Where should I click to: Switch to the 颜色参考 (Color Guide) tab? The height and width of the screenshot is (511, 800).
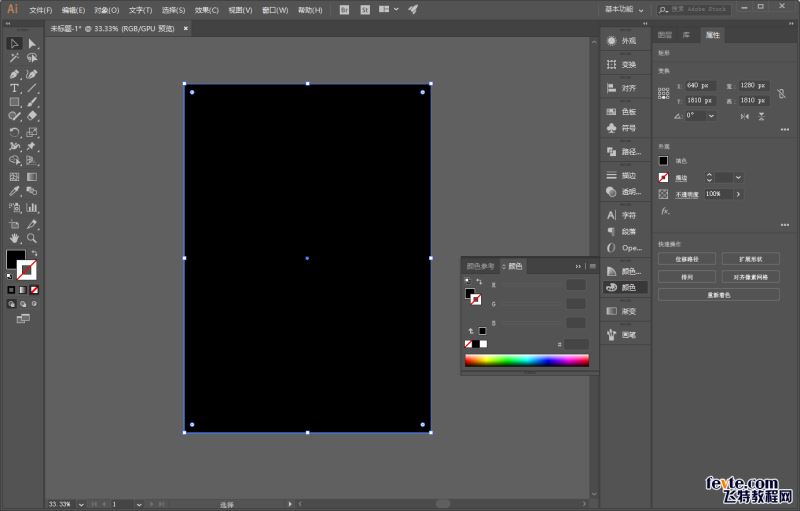coord(480,266)
